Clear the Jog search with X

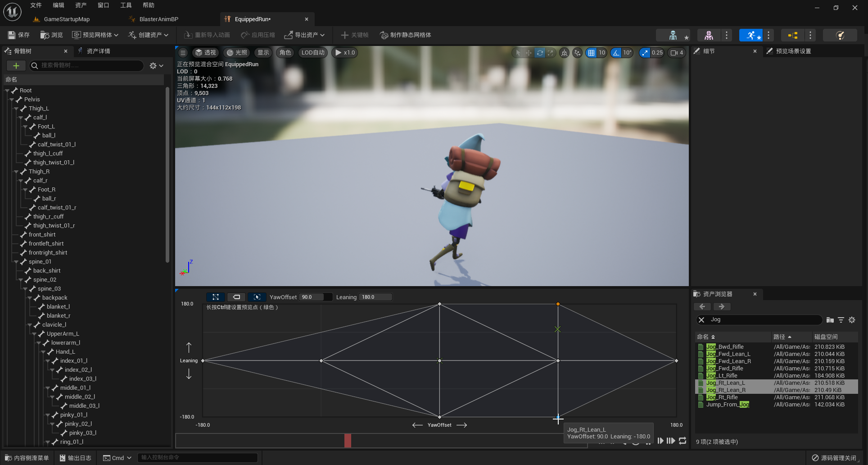(701, 320)
